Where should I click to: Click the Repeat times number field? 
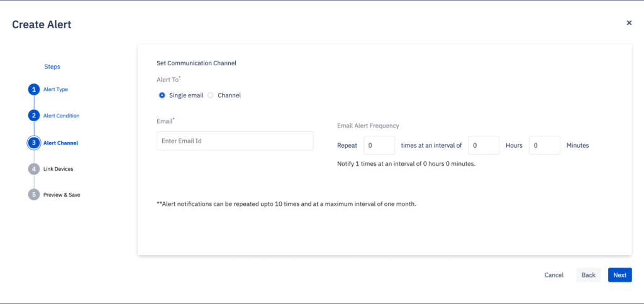point(379,145)
